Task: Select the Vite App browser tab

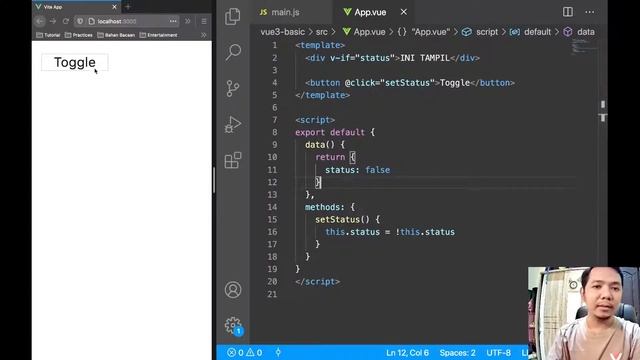Action: click(x=76, y=7)
